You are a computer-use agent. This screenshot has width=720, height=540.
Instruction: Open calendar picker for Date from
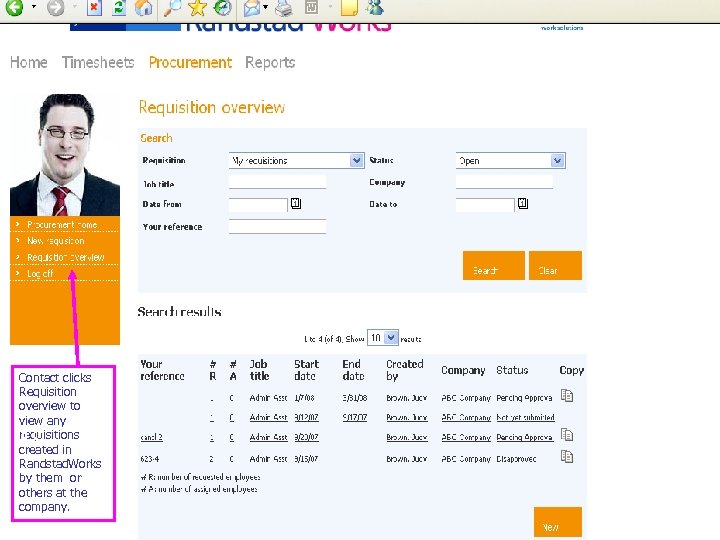point(296,203)
